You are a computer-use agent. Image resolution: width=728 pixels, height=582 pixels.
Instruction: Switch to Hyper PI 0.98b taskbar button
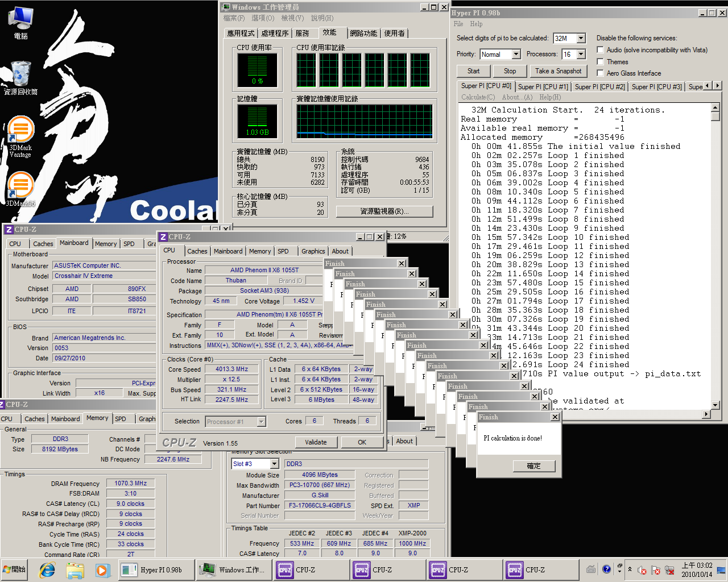[x=156, y=569]
